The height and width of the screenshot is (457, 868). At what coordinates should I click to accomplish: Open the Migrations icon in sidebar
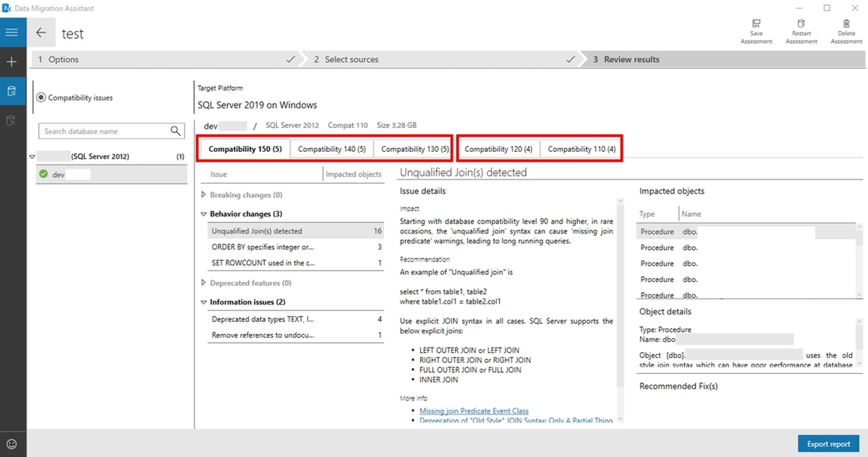pos(11,121)
